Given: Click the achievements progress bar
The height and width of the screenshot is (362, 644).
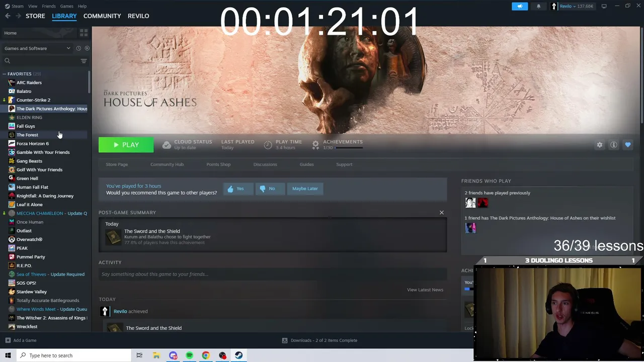Looking at the screenshot, I should 349,148.
